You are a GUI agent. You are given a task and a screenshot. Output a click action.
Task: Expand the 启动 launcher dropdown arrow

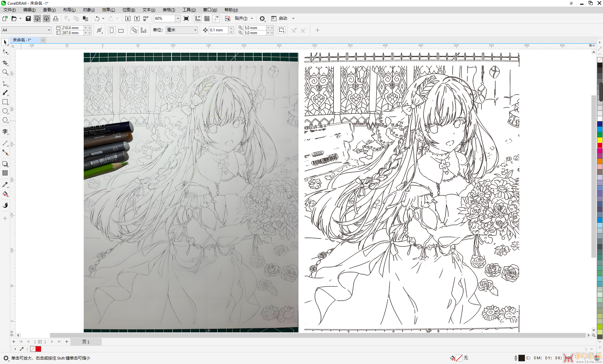(x=293, y=19)
